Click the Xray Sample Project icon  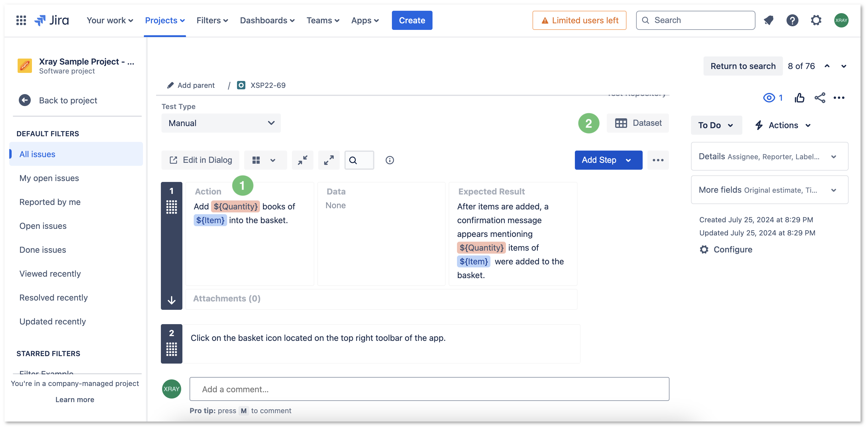click(24, 65)
